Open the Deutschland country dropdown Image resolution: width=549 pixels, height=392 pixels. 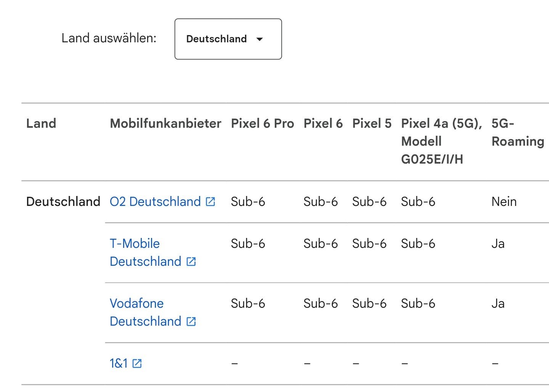[x=228, y=39]
